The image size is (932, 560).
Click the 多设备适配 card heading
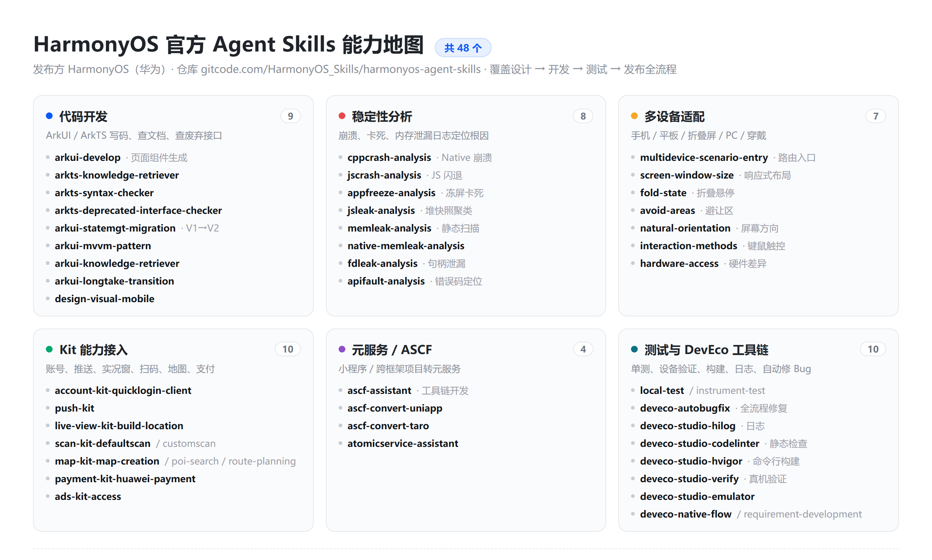click(674, 116)
